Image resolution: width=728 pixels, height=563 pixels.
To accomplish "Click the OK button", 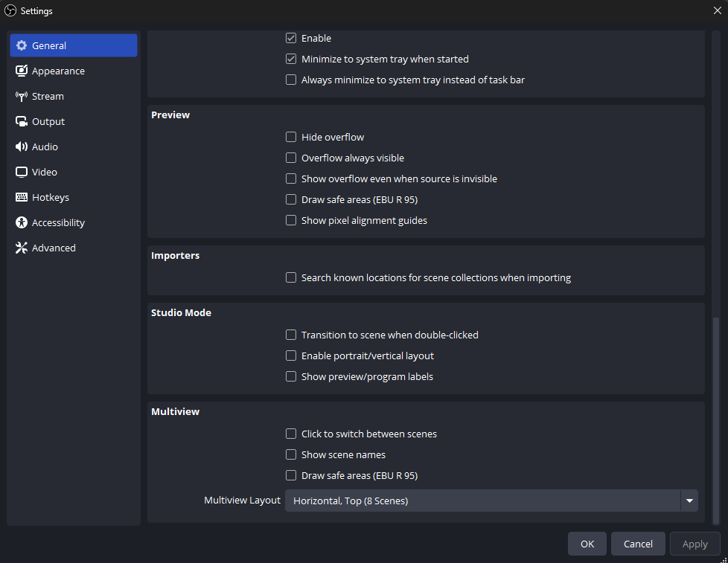I will (x=587, y=544).
